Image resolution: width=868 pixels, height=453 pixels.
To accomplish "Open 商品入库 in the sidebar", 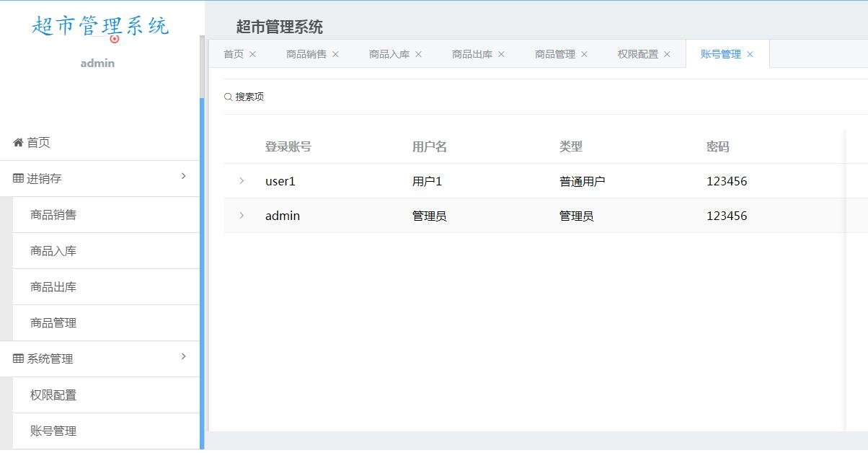I will 106,251.
